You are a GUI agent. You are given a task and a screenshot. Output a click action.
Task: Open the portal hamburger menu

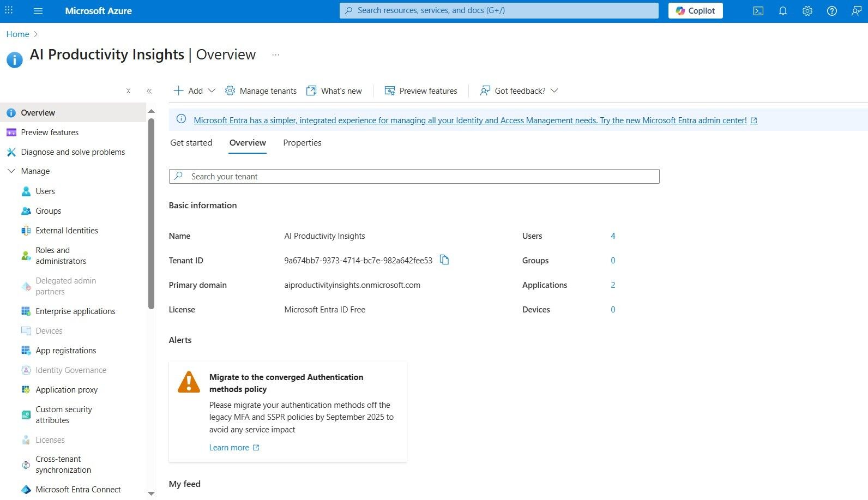[38, 11]
